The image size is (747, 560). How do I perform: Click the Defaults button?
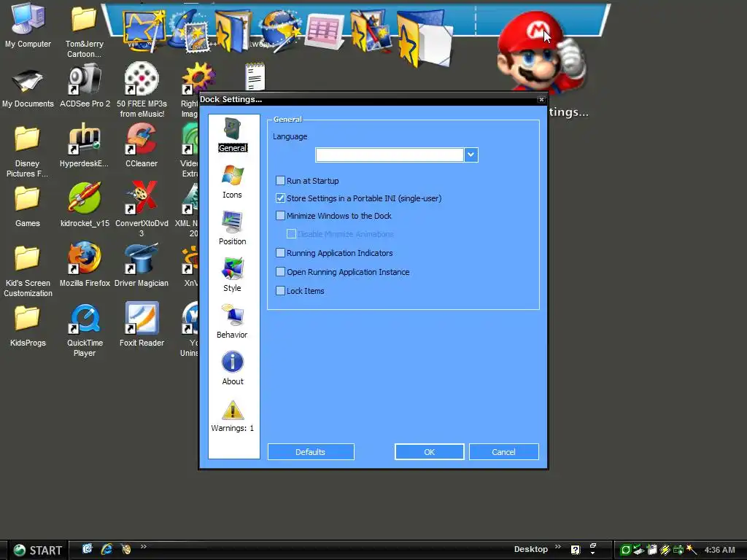[311, 452]
